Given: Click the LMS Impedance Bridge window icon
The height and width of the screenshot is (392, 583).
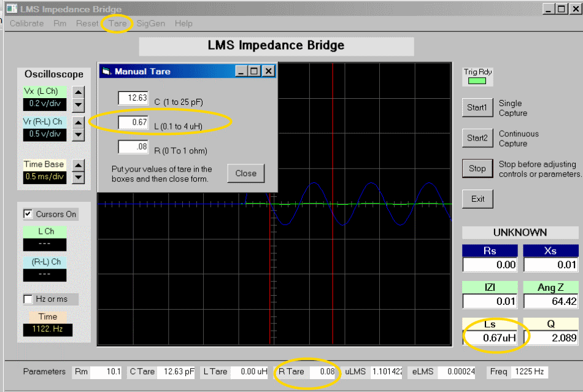Looking at the screenshot, I should pos(12,9).
